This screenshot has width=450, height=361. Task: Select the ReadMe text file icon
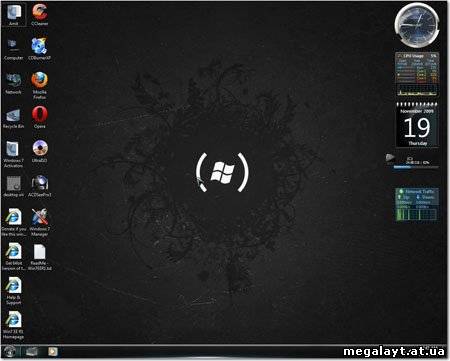39,257
